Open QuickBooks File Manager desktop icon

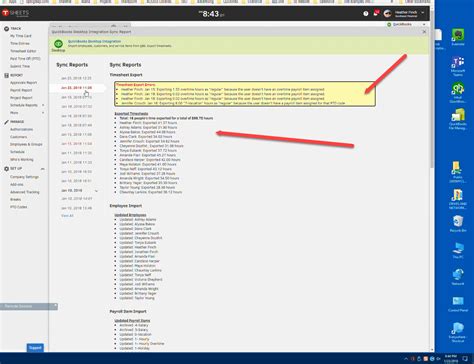[458, 119]
